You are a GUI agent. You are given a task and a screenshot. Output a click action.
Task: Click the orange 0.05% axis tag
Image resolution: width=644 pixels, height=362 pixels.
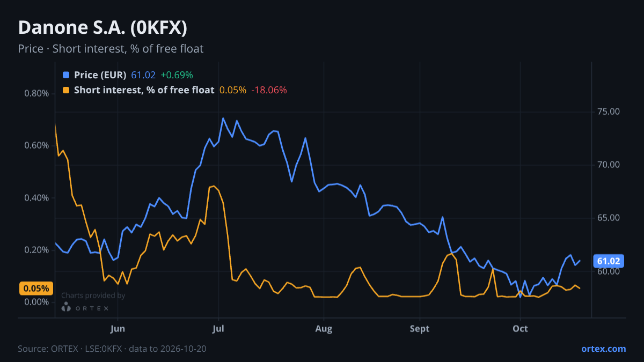pyautogui.click(x=37, y=288)
